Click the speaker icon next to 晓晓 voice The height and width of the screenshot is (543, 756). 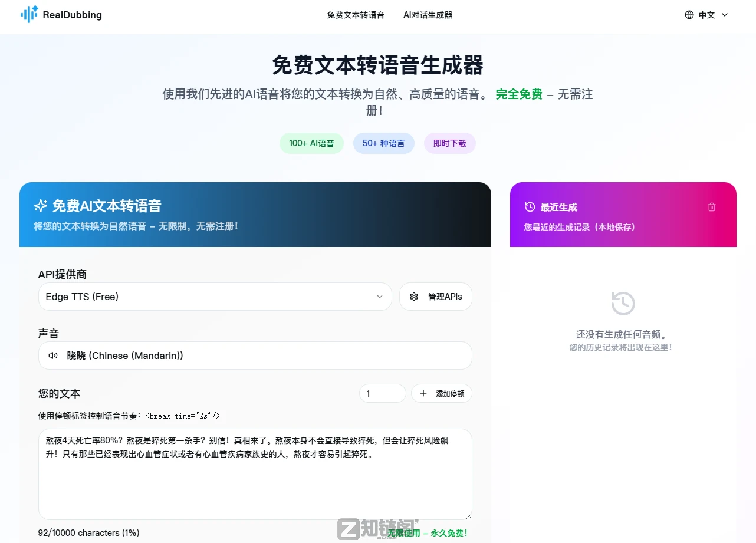pyautogui.click(x=53, y=356)
